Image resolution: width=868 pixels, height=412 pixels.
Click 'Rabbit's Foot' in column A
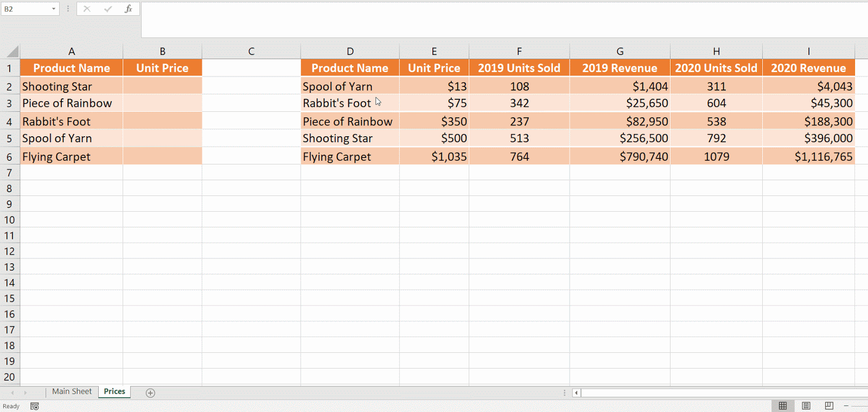[72, 121]
